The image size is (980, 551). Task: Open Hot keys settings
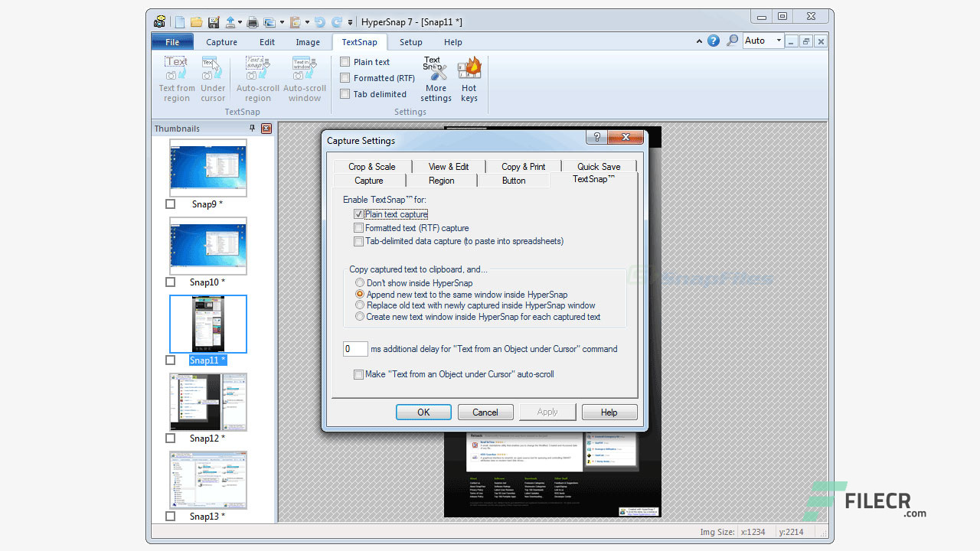coord(469,80)
